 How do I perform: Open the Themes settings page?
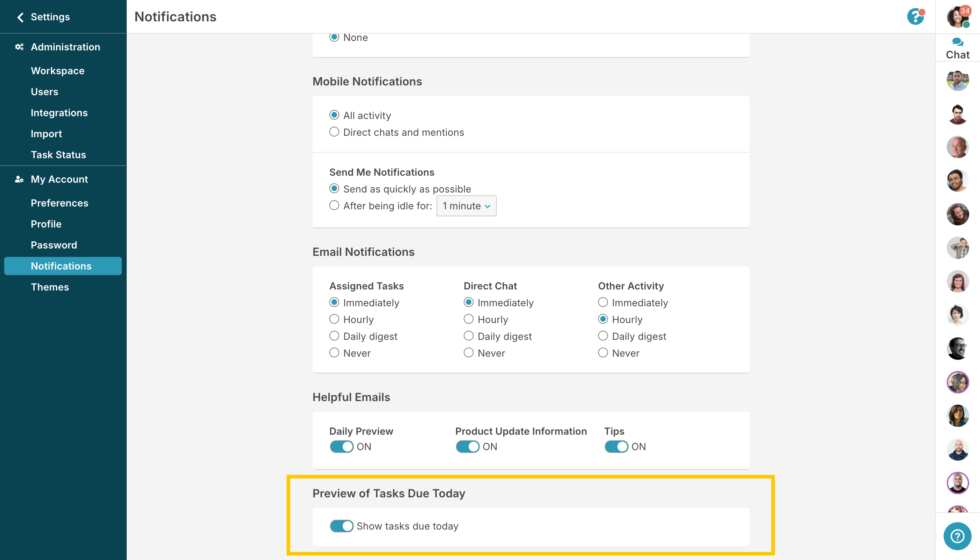pyautogui.click(x=50, y=287)
